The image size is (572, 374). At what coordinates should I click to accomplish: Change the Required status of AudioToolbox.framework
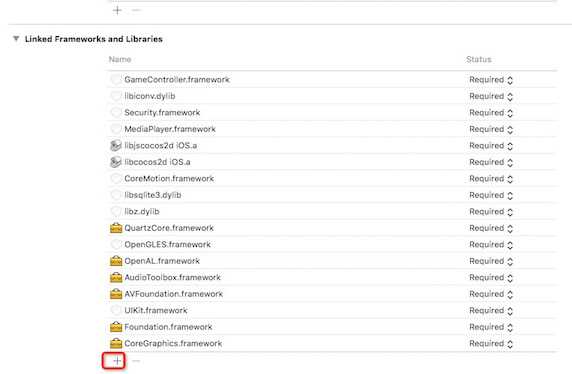(491, 278)
